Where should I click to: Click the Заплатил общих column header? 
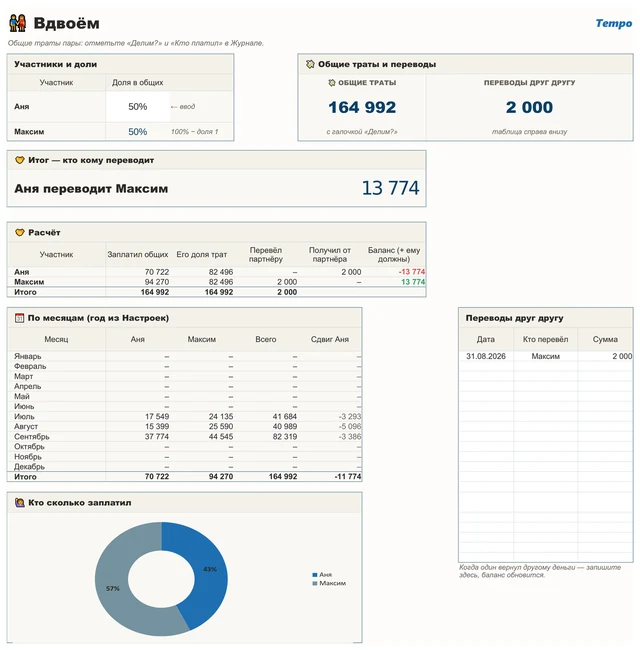click(138, 255)
